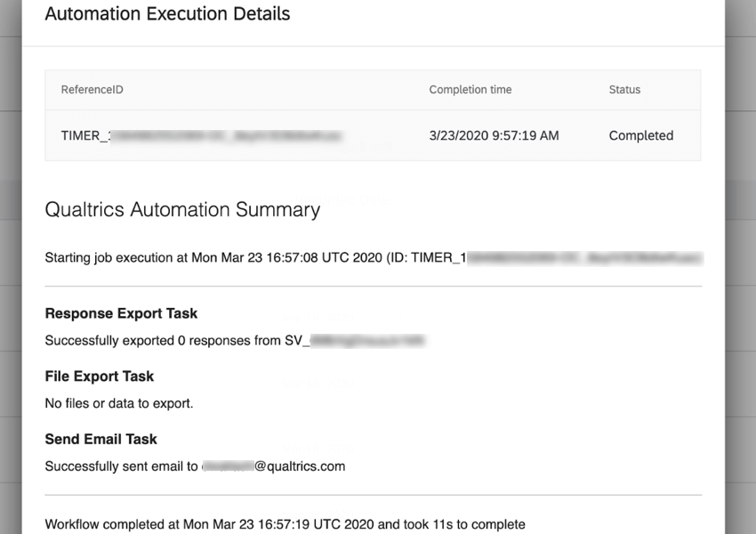Click the Automation Execution Details title
This screenshot has height=534, width=756.
click(168, 14)
